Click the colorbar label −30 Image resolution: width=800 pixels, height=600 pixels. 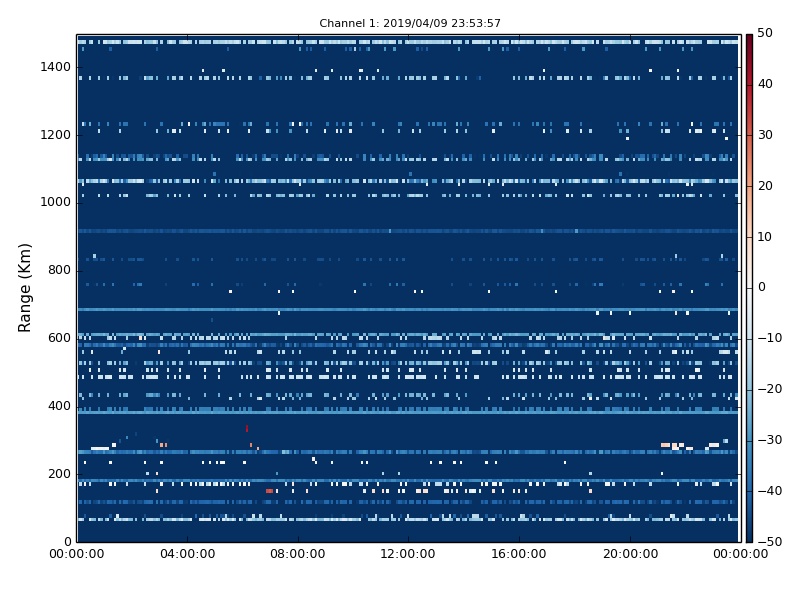pos(769,440)
